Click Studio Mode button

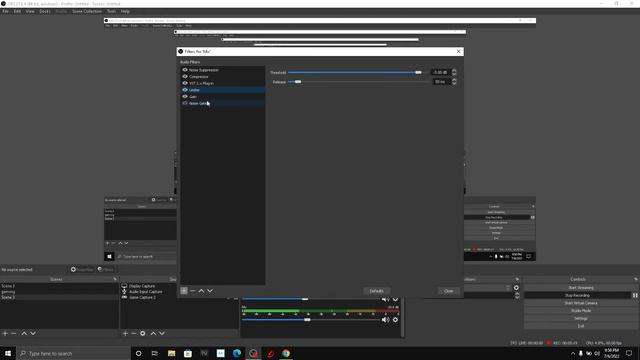click(x=581, y=311)
